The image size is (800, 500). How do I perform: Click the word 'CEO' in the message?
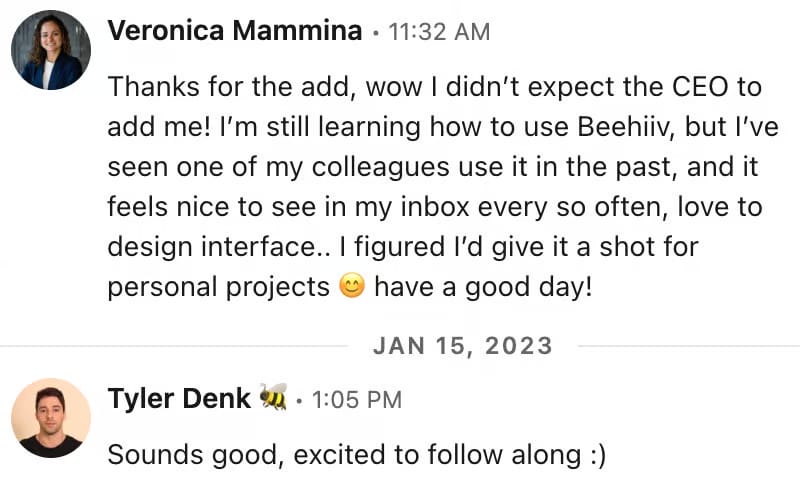[x=665, y=84]
